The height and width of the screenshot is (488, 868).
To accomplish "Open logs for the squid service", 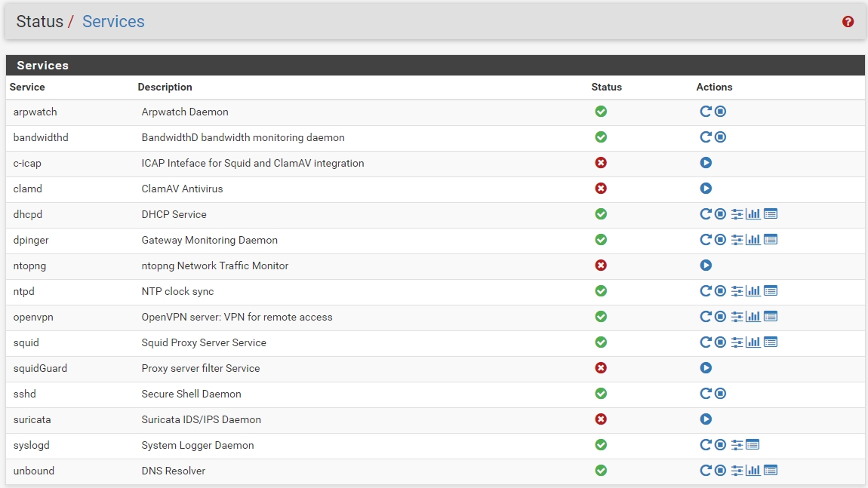I will tap(771, 342).
